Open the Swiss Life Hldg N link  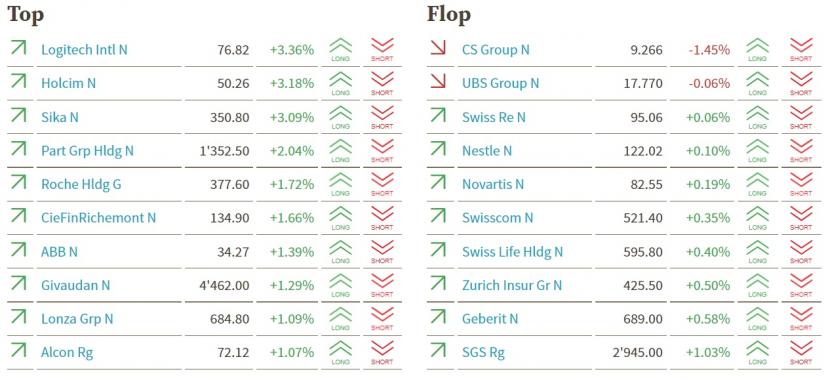tap(512, 251)
